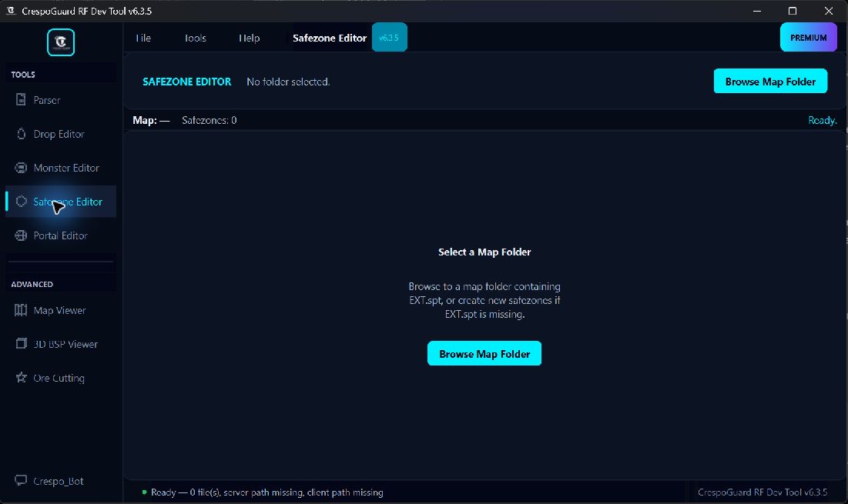Screen dimensions: 848x504
Task: Click the 'Ready.' status at right
Action: coord(823,120)
